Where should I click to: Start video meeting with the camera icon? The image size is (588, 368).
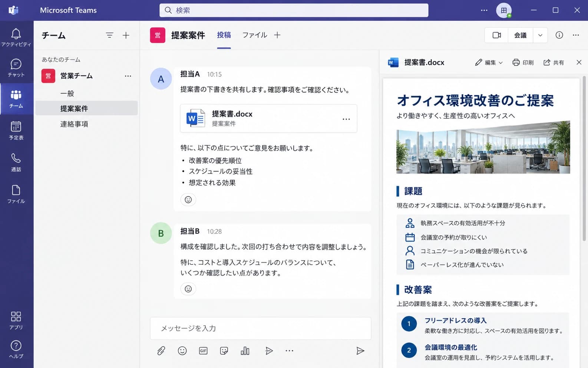[496, 35]
